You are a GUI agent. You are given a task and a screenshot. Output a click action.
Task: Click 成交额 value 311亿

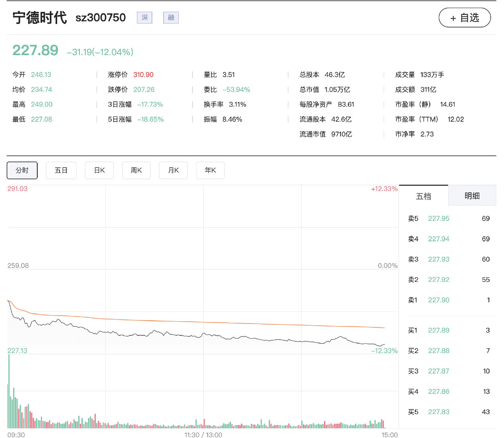coord(428,90)
